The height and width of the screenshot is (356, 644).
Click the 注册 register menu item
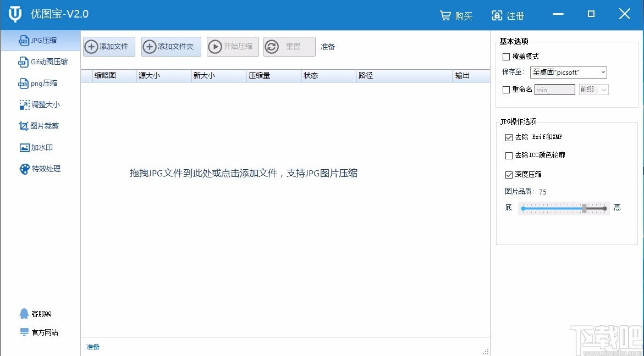coord(508,16)
